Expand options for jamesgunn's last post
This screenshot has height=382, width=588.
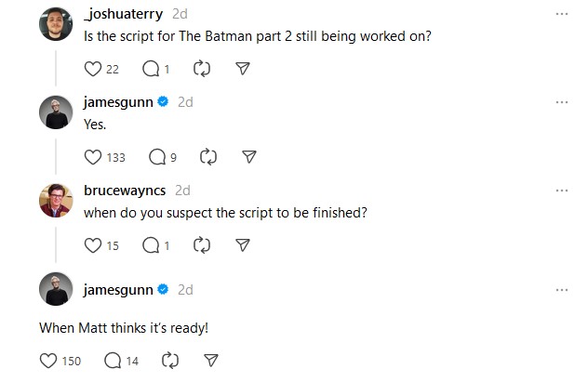(x=561, y=289)
